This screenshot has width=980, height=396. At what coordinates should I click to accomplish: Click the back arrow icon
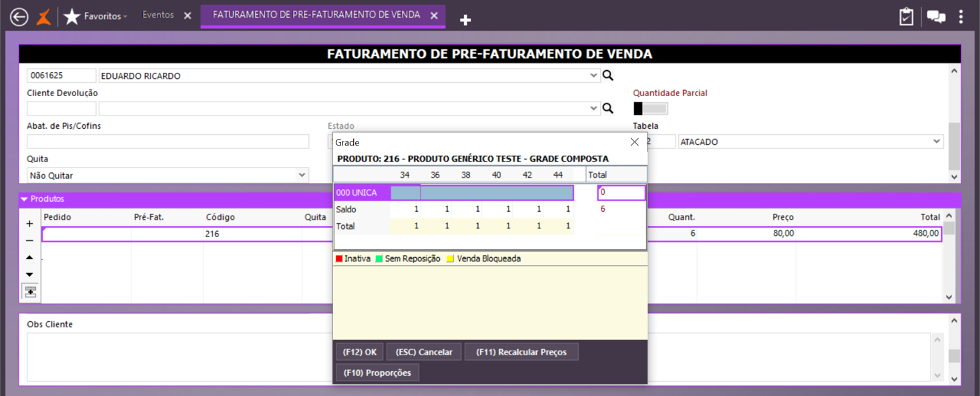point(19,17)
